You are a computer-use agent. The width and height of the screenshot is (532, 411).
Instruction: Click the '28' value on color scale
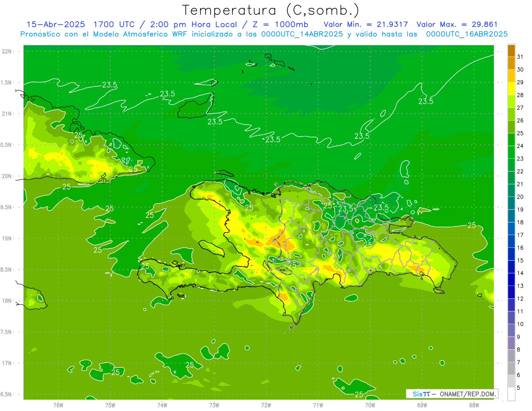click(x=520, y=95)
